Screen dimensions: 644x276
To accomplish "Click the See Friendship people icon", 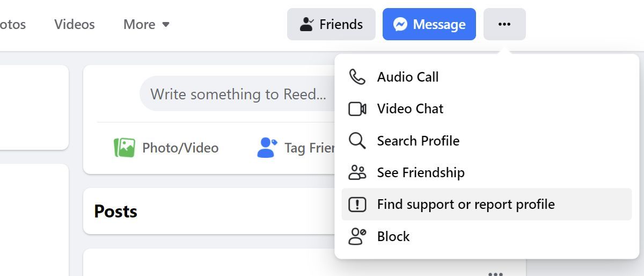I will pyautogui.click(x=357, y=172).
